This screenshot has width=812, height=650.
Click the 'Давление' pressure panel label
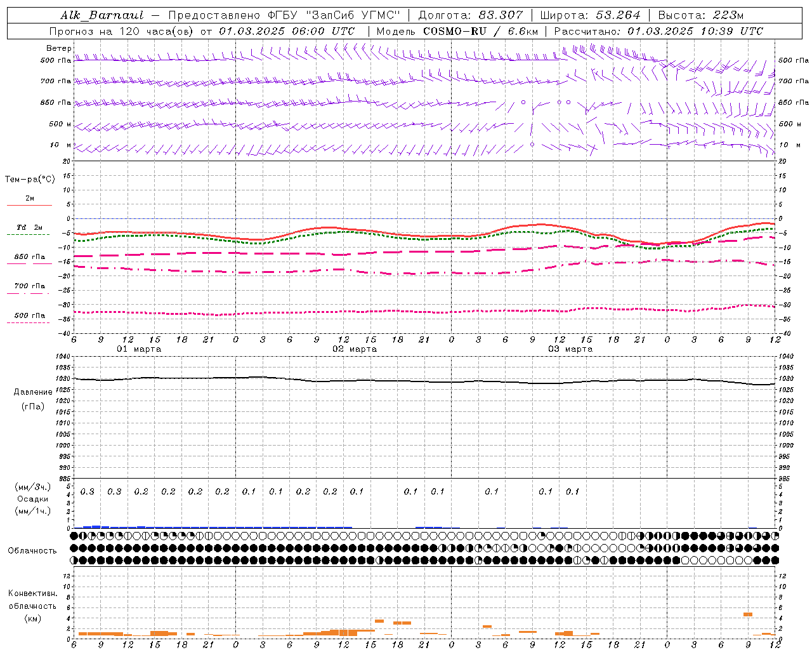point(33,392)
